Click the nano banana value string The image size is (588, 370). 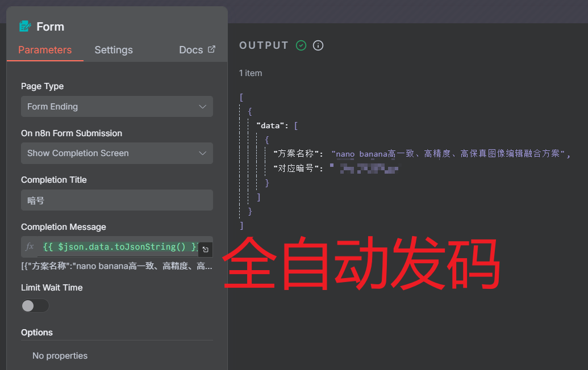[x=450, y=154]
